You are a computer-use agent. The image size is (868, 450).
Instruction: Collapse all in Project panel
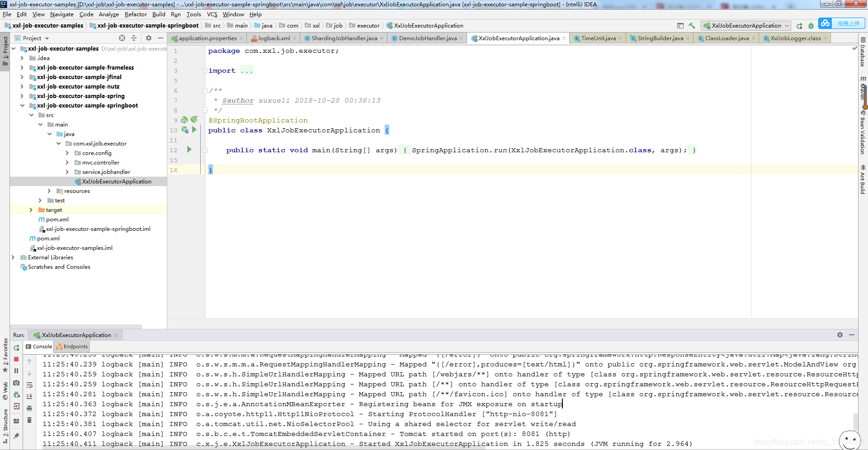[134, 38]
